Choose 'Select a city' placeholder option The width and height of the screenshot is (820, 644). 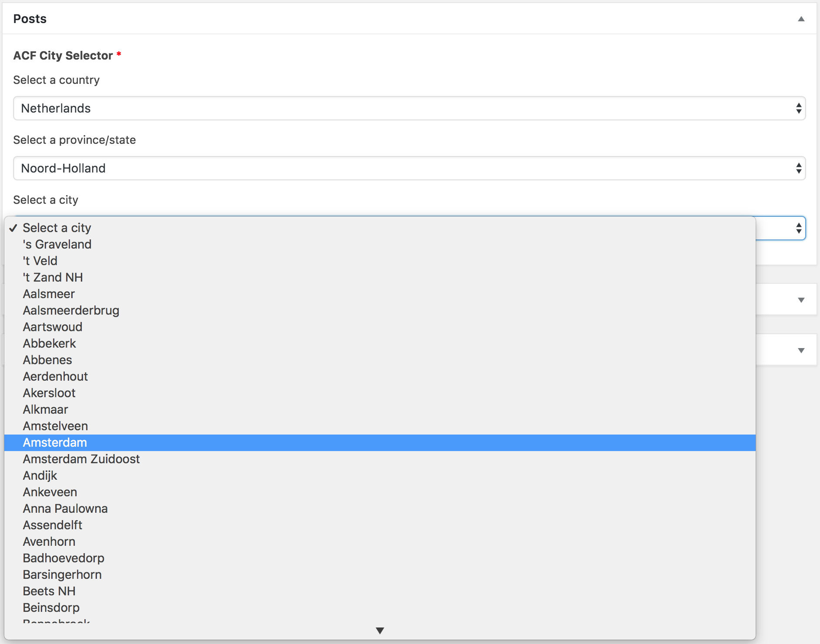coord(380,228)
